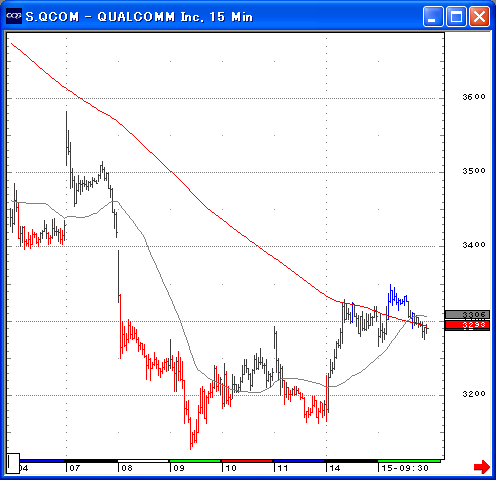Maximize the QUALCOMM chart window
The image size is (496, 480).
456,16
